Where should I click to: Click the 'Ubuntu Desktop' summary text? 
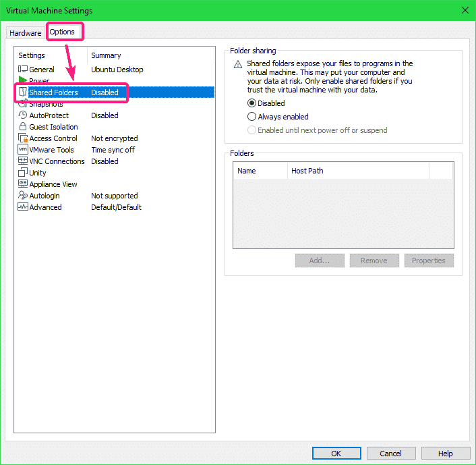[x=117, y=70]
